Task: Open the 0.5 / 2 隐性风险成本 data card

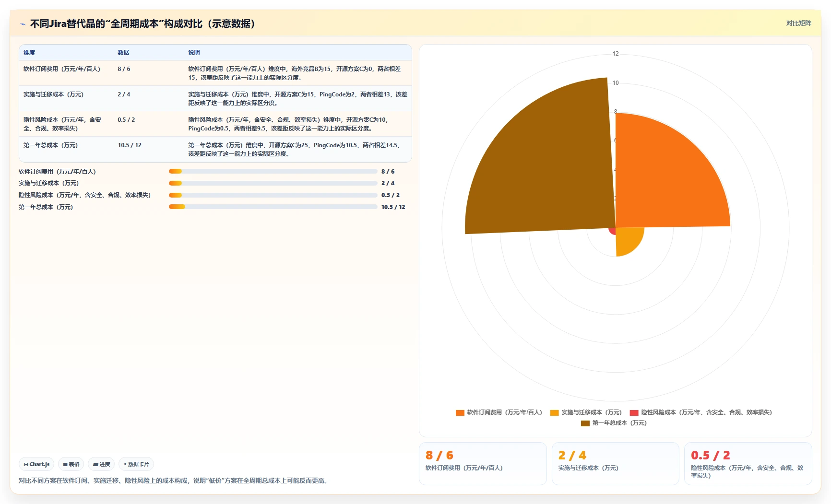Action: tap(748, 463)
